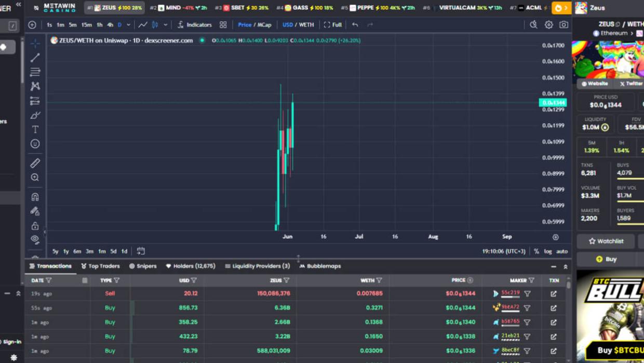
Task: Filter transactions by DATE
Action: tap(49, 280)
